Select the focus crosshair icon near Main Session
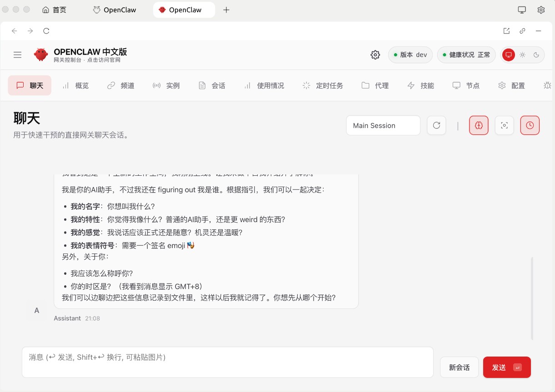The image size is (555, 392). (x=504, y=125)
